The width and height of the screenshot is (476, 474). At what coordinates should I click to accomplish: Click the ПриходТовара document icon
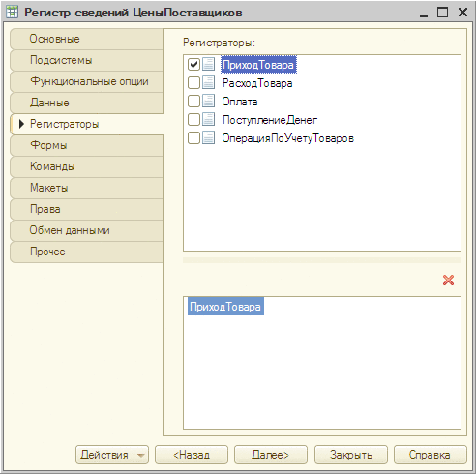[208, 64]
